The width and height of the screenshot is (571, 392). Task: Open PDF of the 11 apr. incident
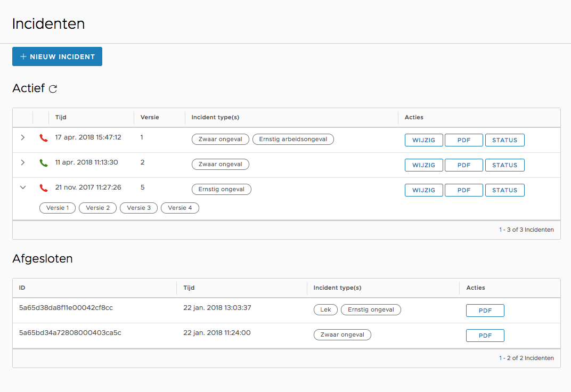coord(463,165)
